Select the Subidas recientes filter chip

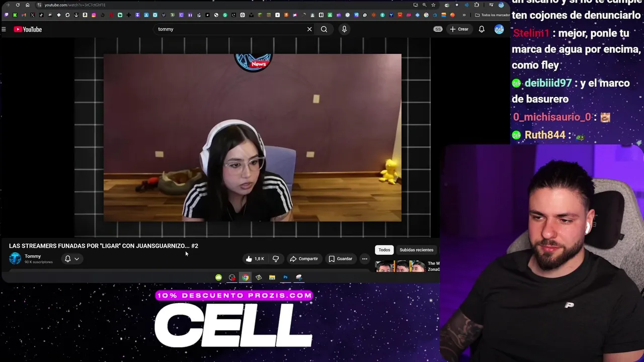click(416, 250)
